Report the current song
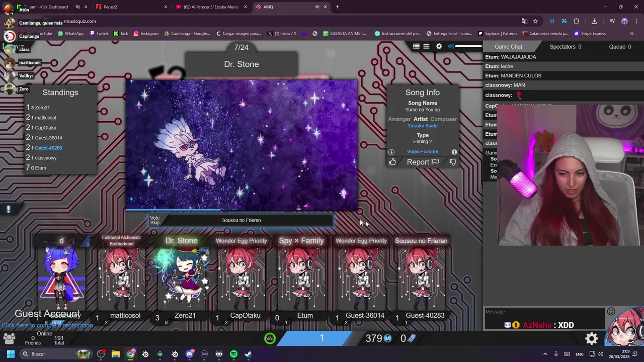This screenshot has width=644, height=362. click(x=423, y=162)
